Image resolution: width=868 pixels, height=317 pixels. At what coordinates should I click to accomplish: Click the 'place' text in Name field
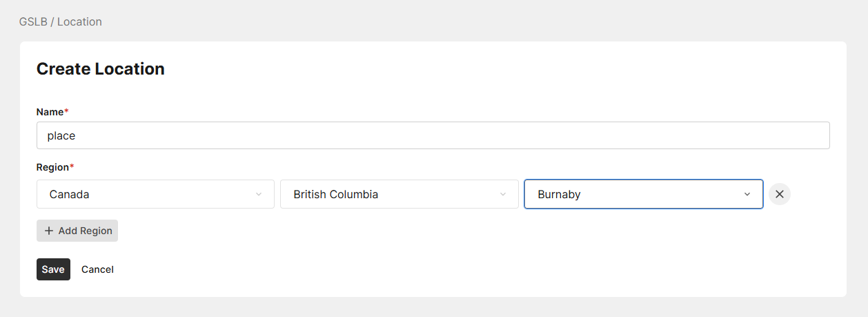[x=61, y=135]
